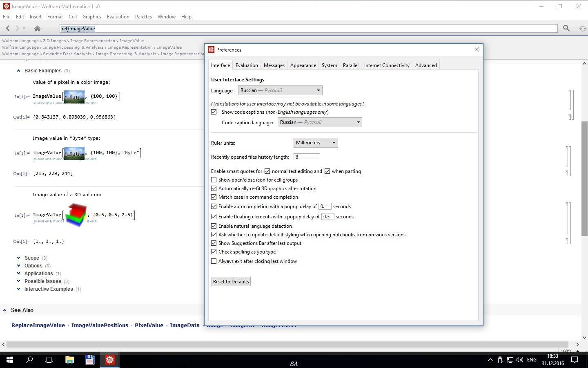Toggle Match case in command completion

(214, 197)
